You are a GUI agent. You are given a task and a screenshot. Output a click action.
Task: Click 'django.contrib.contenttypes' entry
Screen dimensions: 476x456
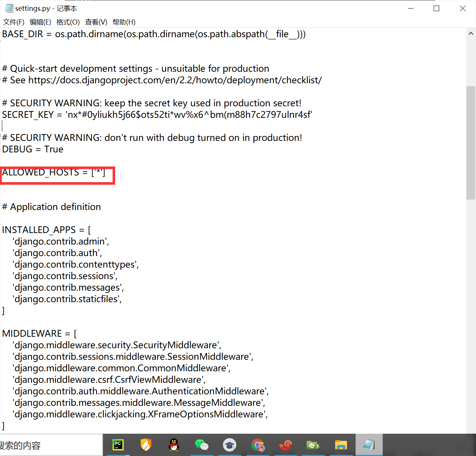click(76, 265)
